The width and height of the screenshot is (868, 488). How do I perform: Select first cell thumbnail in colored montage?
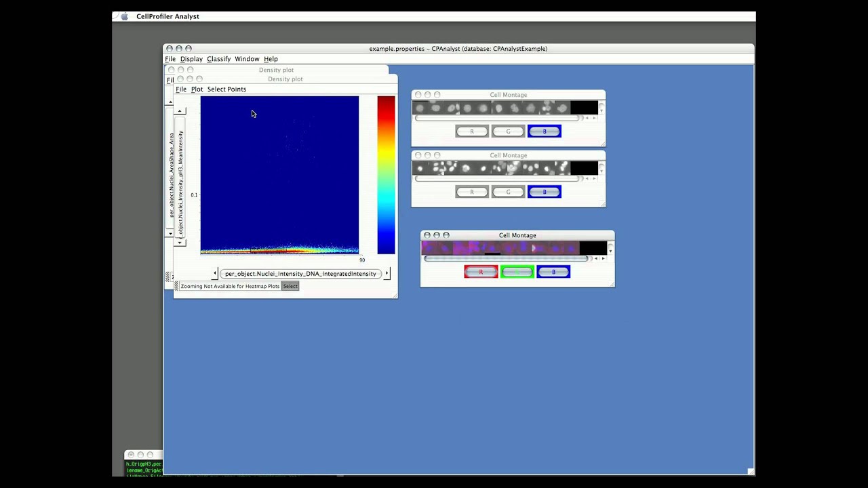[x=428, y=248]
